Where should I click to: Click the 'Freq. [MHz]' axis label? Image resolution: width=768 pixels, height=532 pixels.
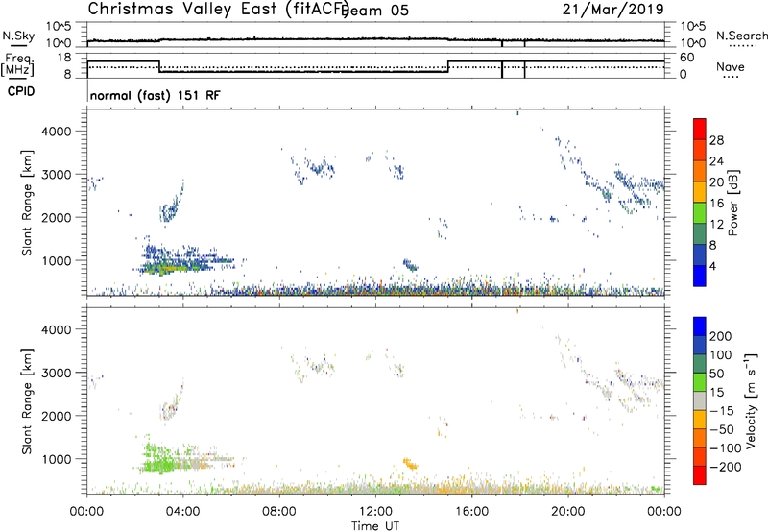(17, 64)
